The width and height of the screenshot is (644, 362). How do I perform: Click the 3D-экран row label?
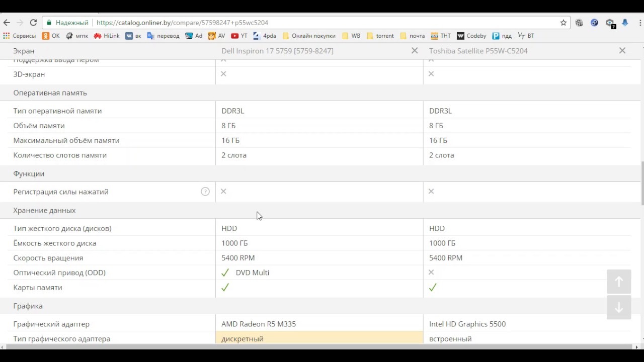click(29, 74)
